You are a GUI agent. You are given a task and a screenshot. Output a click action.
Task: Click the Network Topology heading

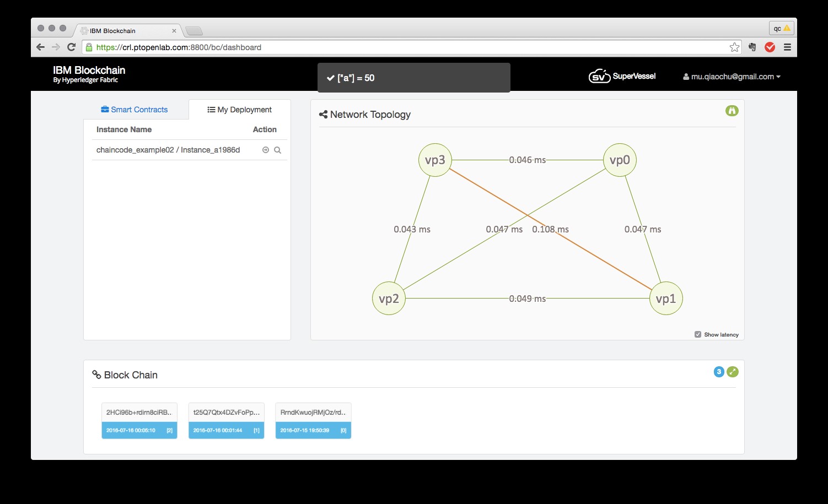click(x=365, y=115)
